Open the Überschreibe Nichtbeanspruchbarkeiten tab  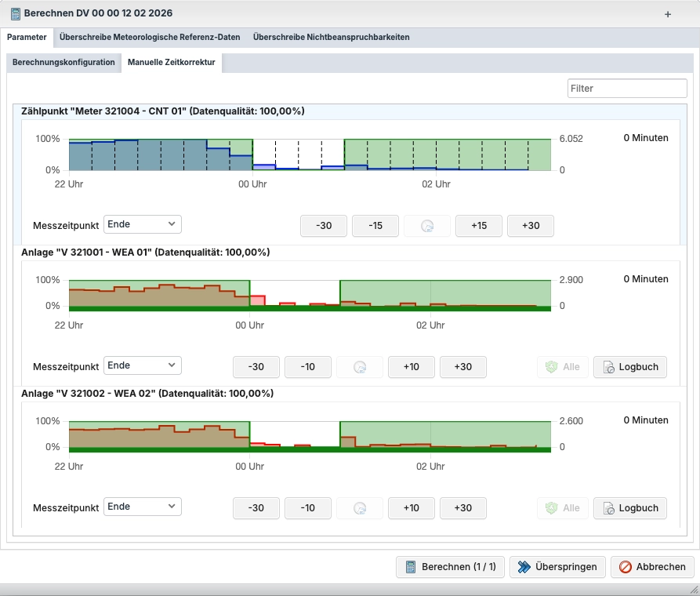pyautogui.click(x=331, y=37)
